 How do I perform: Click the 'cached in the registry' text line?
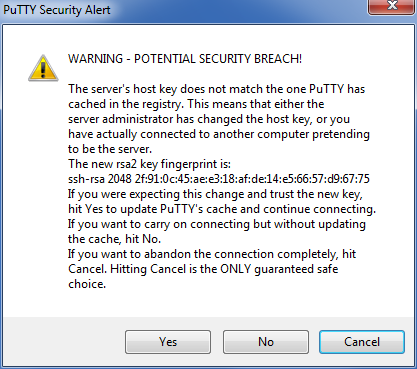196,104
